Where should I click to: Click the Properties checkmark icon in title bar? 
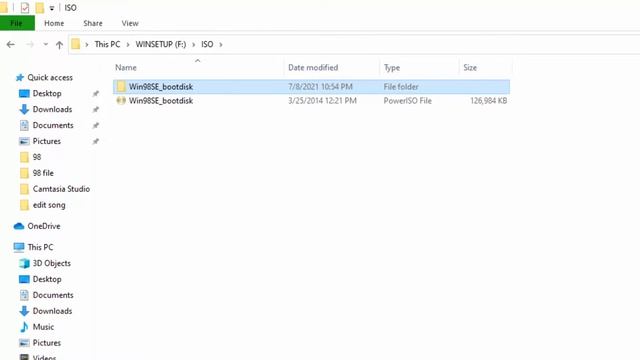(25, 7)
